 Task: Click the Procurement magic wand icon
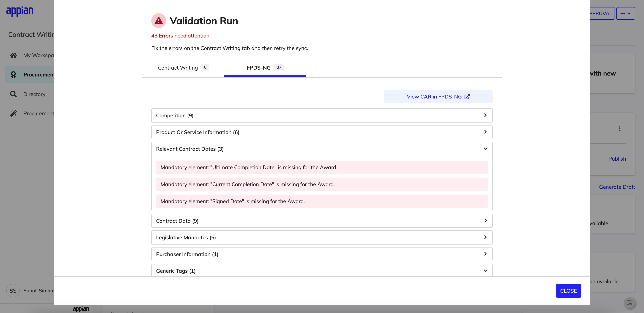(13, 113)
